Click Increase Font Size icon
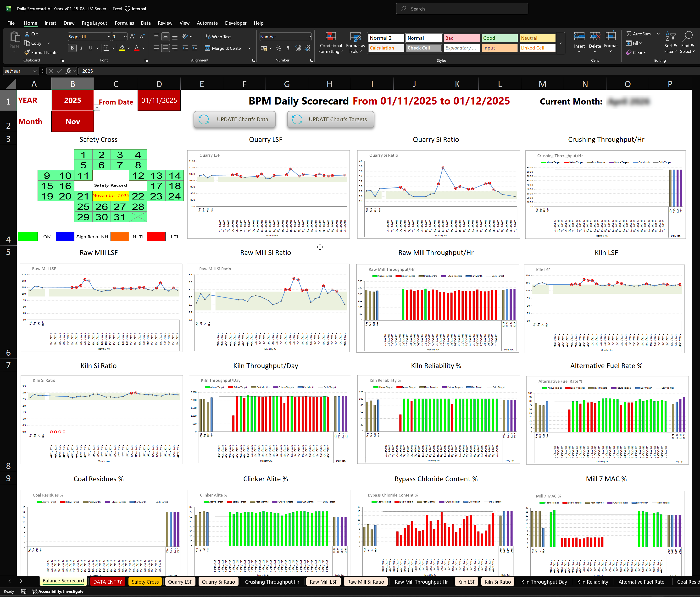This screenshot has width=700, height=597. click(x=133, y=36)
